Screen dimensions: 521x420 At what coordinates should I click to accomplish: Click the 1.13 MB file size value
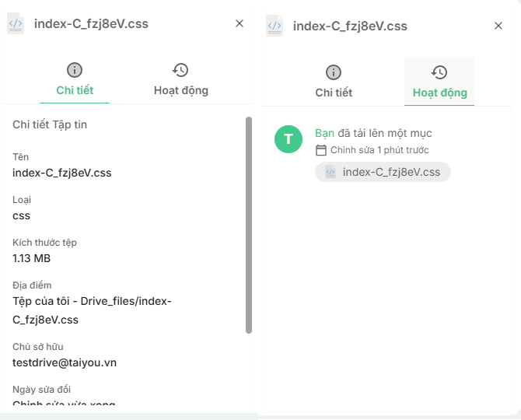pyautogui.click(x=32, y=258)
